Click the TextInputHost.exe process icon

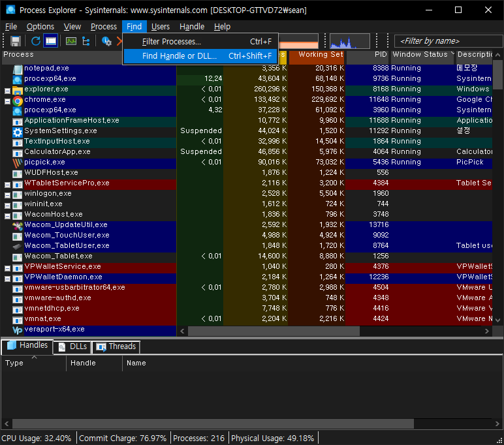(x=18, y=142)
